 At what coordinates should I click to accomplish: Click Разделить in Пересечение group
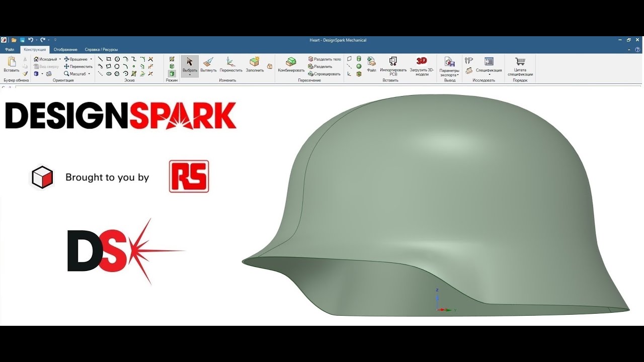[x=320, y=66]
